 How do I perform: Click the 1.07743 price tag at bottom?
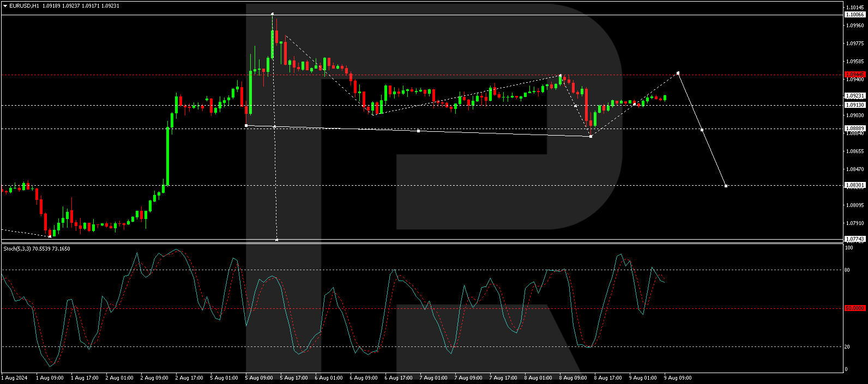coord(854,239)
